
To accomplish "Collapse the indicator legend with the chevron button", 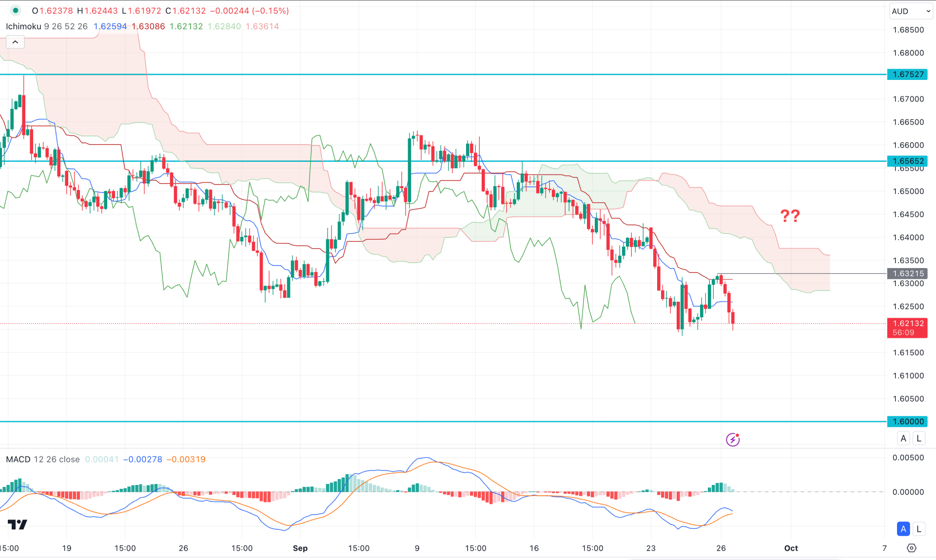I will 15,42.
